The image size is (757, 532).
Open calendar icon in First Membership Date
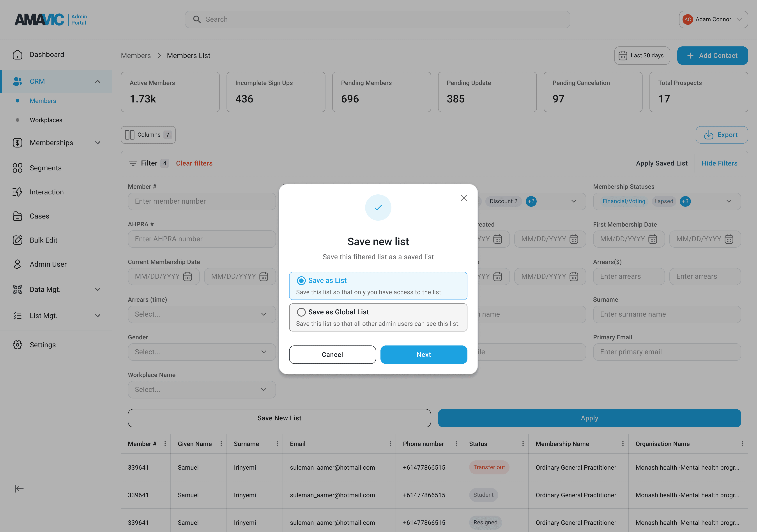click(653, 239)
